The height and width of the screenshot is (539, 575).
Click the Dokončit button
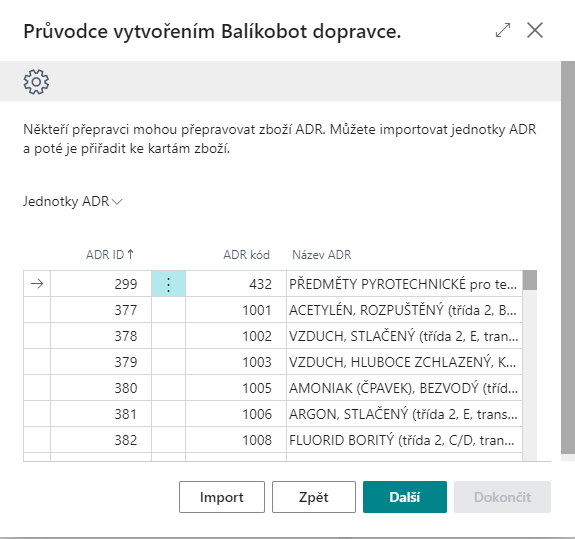click(502, 497)
